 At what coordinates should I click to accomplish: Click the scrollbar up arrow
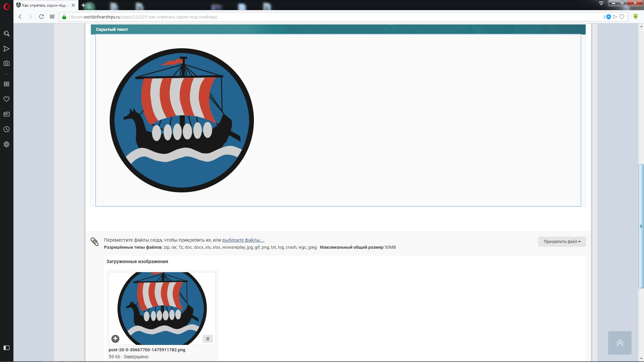coord(641,26)
